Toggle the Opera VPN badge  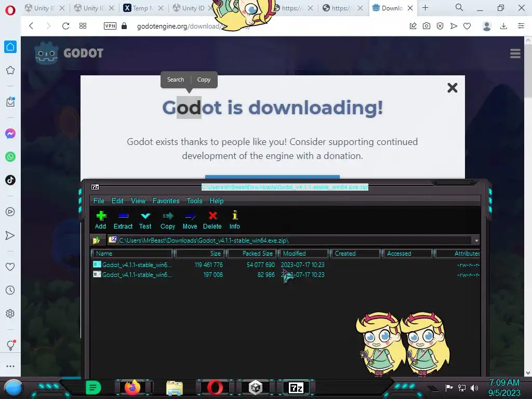coord(110,26)
